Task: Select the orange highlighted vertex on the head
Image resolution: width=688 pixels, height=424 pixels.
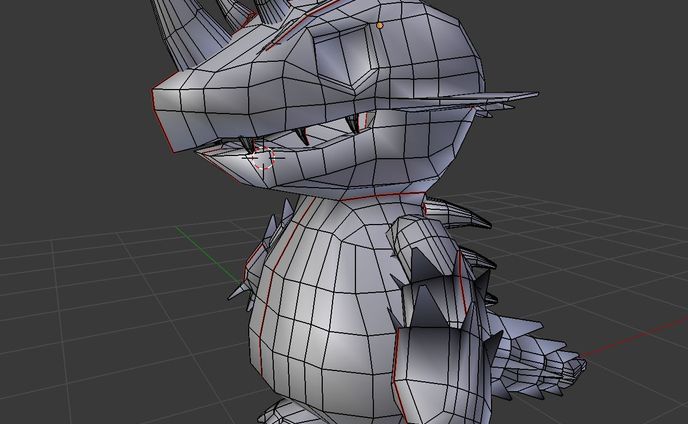Action: pyautogui.click(x=380, y=26)
